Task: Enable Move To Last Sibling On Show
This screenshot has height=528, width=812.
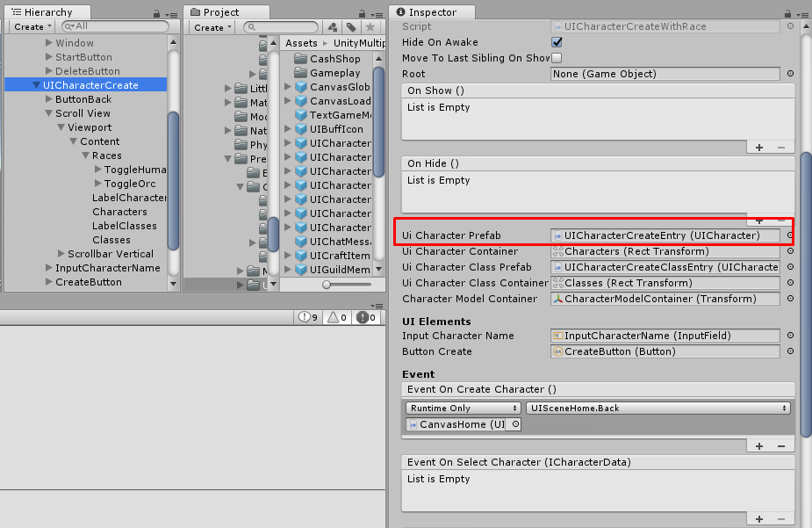Action: (557, 55)
